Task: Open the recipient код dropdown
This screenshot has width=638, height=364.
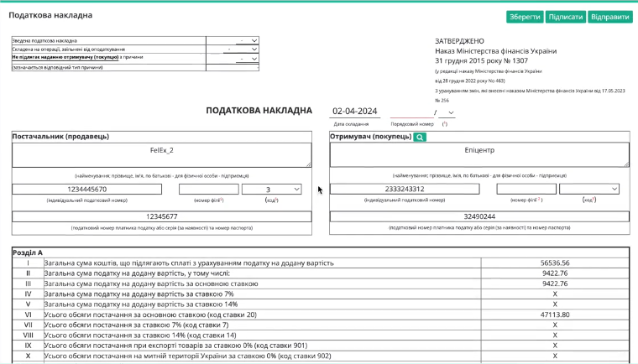Action: 589,189
